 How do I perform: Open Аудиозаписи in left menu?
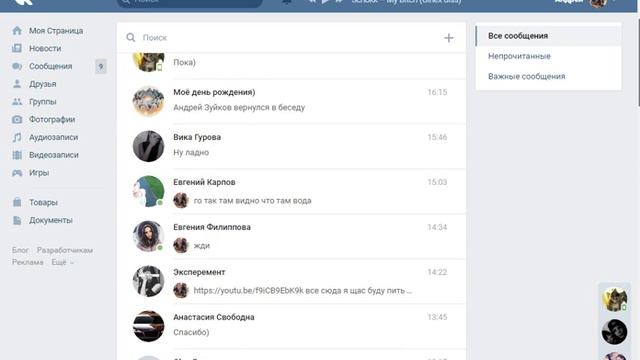click(x=53, y=137)
